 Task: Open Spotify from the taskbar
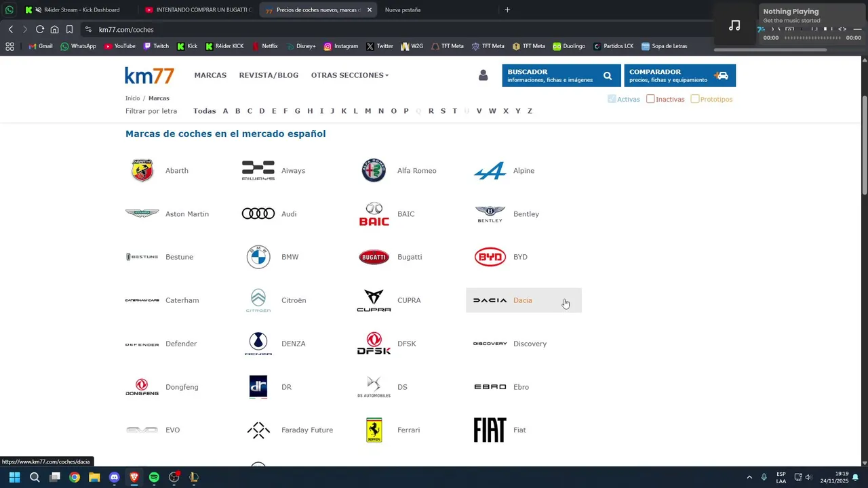(x=154, y=477)
